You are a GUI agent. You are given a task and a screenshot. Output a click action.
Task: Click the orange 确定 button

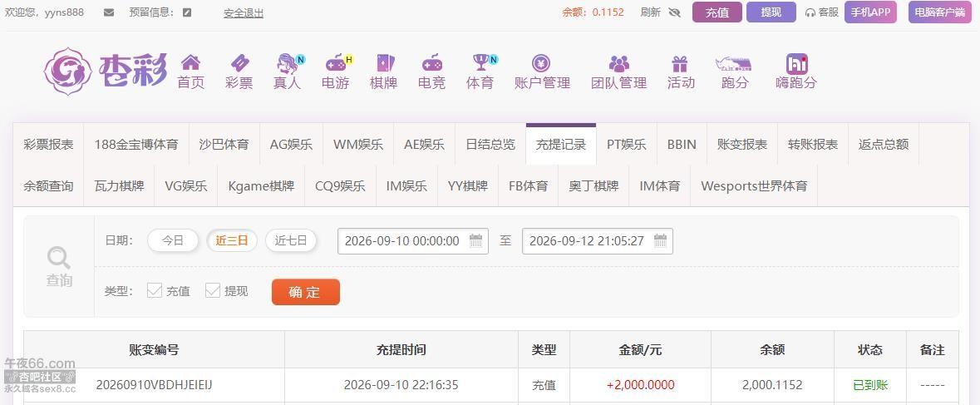[306, 292]
